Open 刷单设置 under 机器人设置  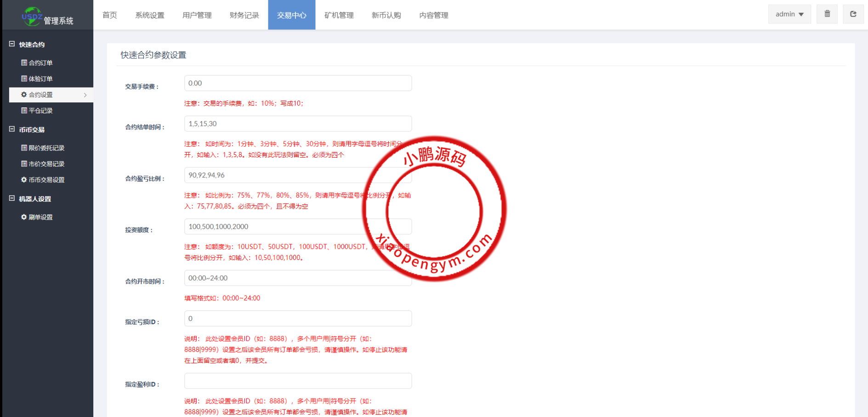coord(39,217)
